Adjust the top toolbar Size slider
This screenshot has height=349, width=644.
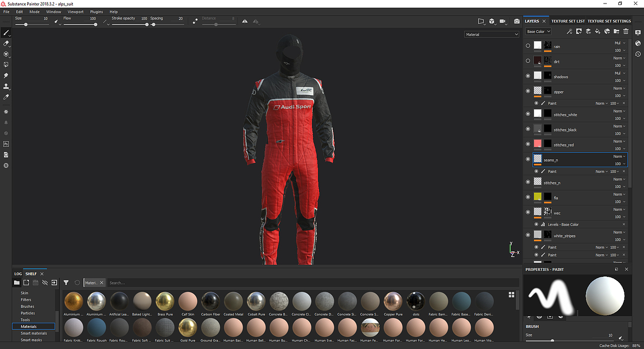pyautogui.click(x=31, y=24)
